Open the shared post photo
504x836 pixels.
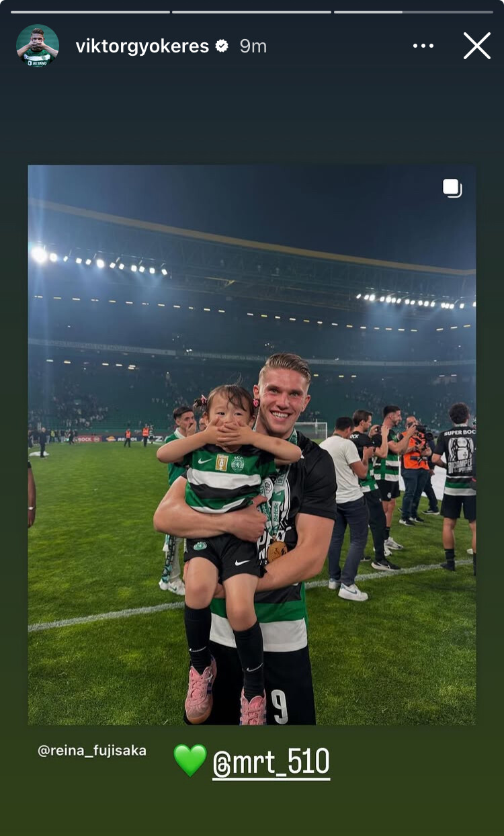[252, 445]
